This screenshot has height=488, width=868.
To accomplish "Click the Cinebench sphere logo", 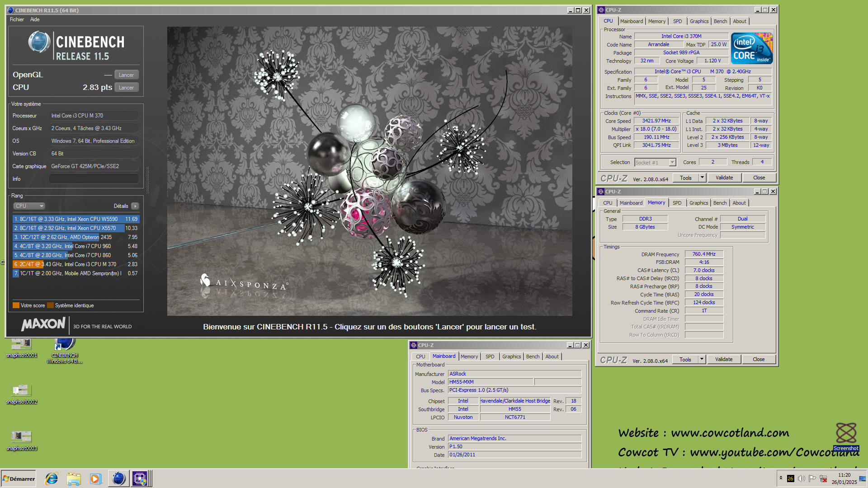I will click(39, 42).
